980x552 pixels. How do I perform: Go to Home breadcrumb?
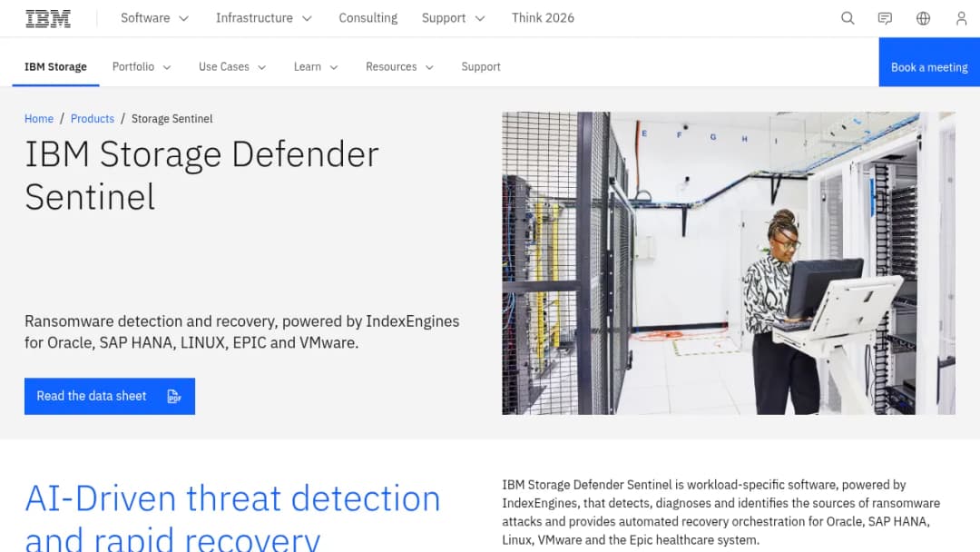point(39,119)
